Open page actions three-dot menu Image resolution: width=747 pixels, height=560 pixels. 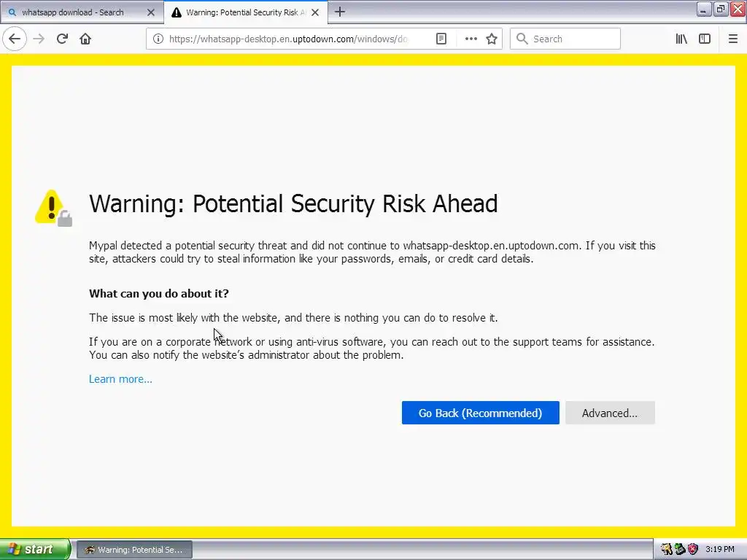(x=471, y=39)
